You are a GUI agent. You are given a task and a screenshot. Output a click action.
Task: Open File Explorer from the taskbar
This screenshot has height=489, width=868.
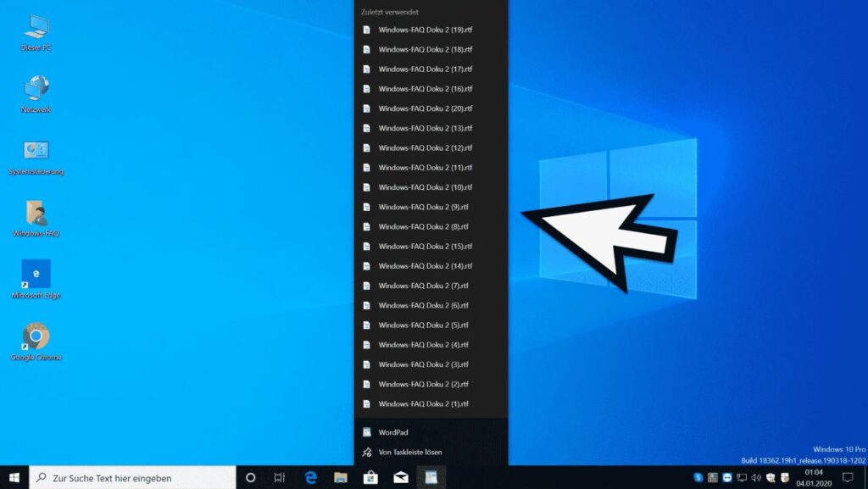coord(341,478)
